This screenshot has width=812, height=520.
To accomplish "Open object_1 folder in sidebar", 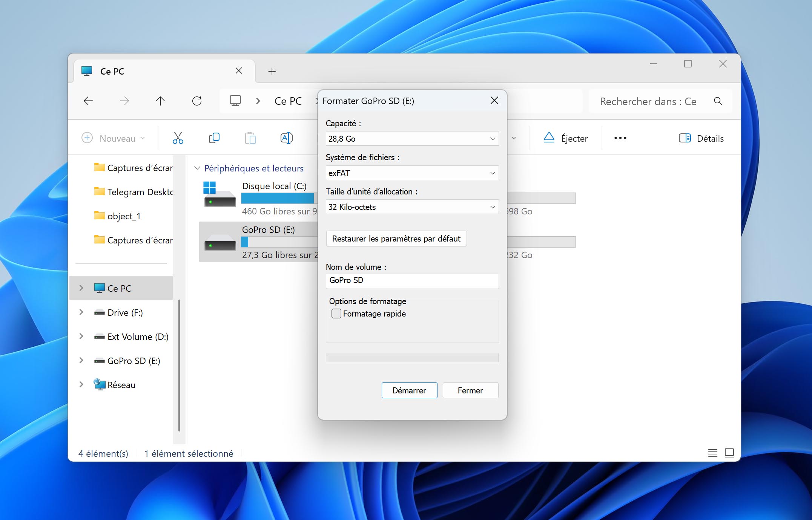I will pyautogui.click(x=117, y=216).
